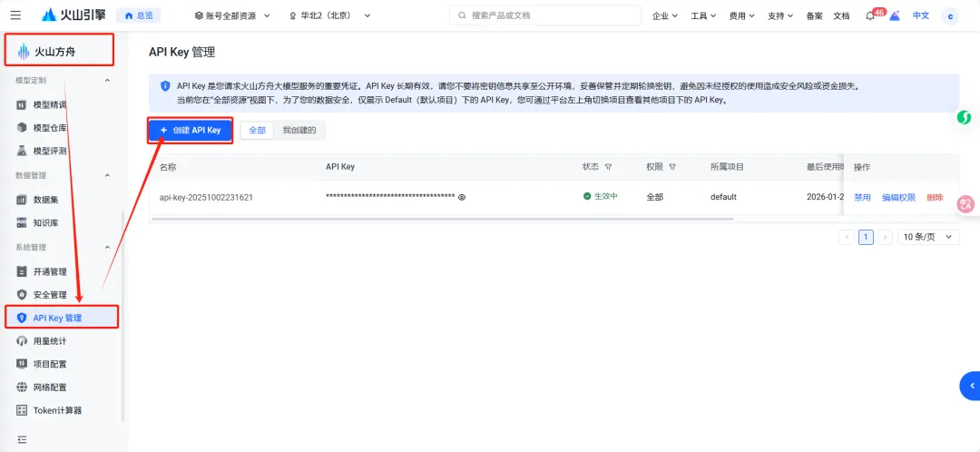Click the mountain icon beside notifications

[x=895, y=16]
